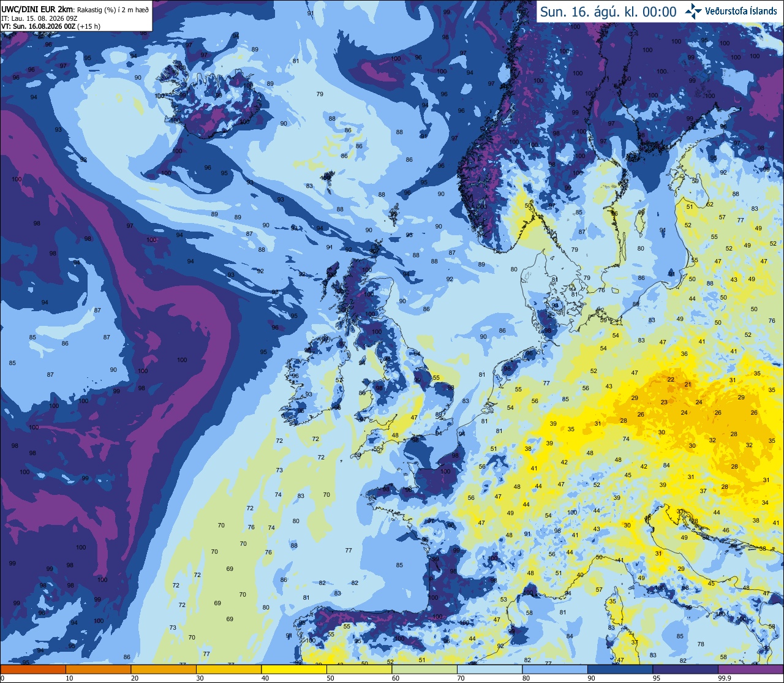Select the bright yellow 40–50 legend swatch
The height and width of the screenshot is (683, 784).
(x=294, y=669)
